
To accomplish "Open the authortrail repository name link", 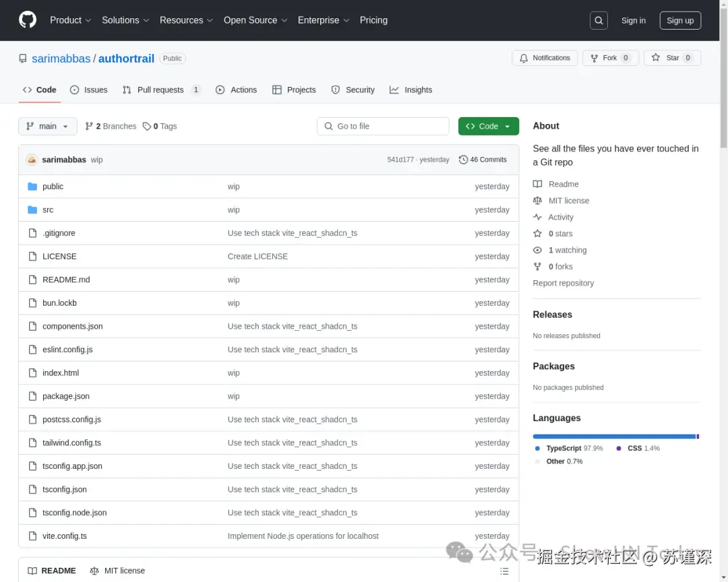I will tap(126, 59).
